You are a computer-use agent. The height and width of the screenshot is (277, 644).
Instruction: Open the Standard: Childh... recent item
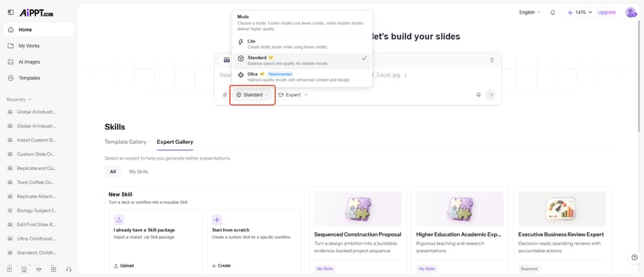click(x=37, y=252)
